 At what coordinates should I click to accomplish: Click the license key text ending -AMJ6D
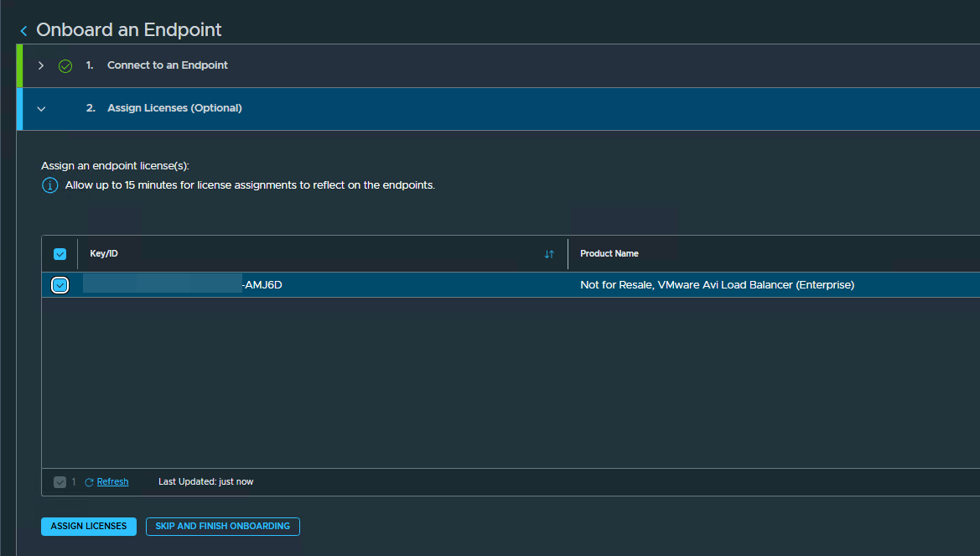pos(262,284)
